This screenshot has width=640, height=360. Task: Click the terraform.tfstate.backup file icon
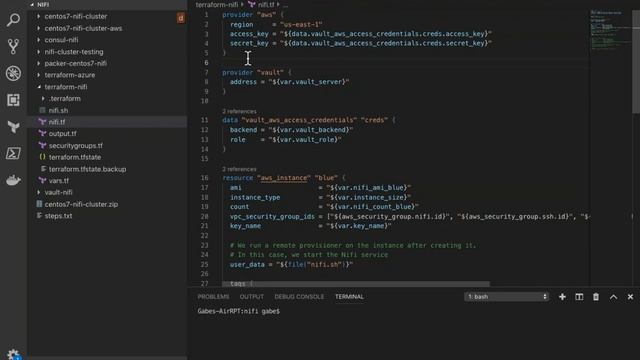tap(43, 169)
